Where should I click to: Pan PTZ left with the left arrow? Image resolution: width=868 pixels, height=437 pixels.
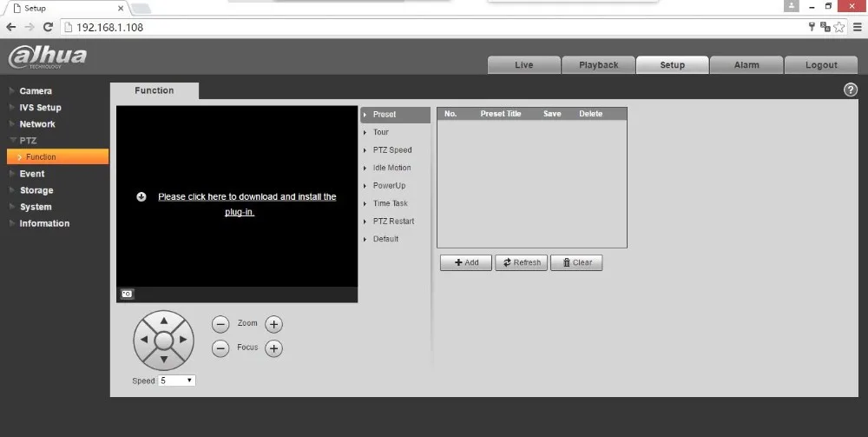144,340
